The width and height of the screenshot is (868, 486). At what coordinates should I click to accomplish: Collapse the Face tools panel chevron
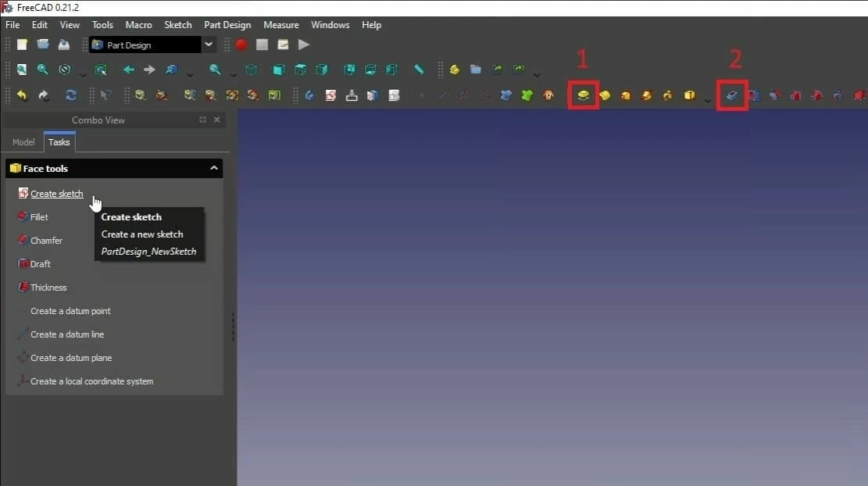click(214, 168)
